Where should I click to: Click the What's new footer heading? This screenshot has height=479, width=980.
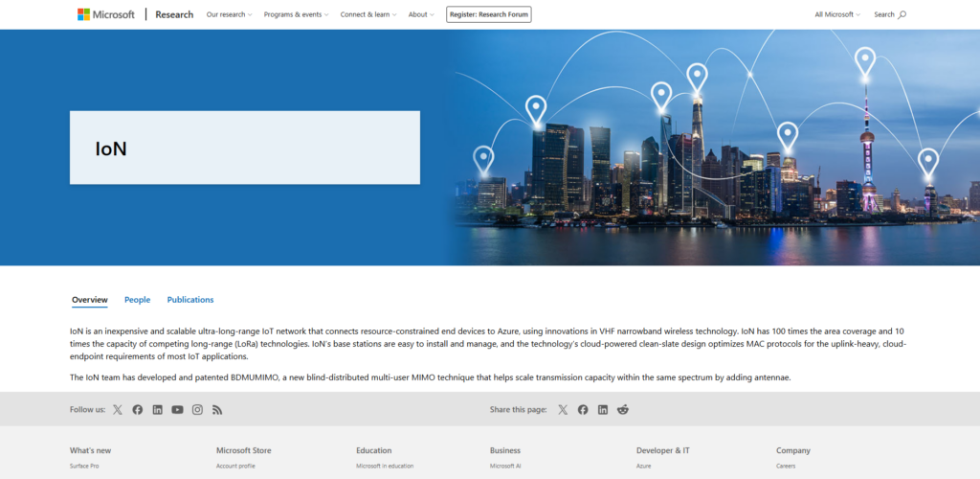coord(91,450)
